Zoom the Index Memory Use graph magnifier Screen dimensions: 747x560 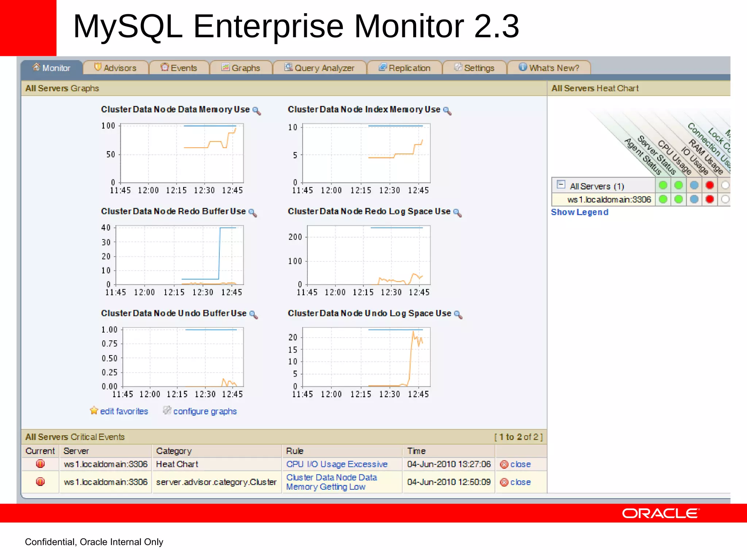pyautogui.click(x=447, y=110)
